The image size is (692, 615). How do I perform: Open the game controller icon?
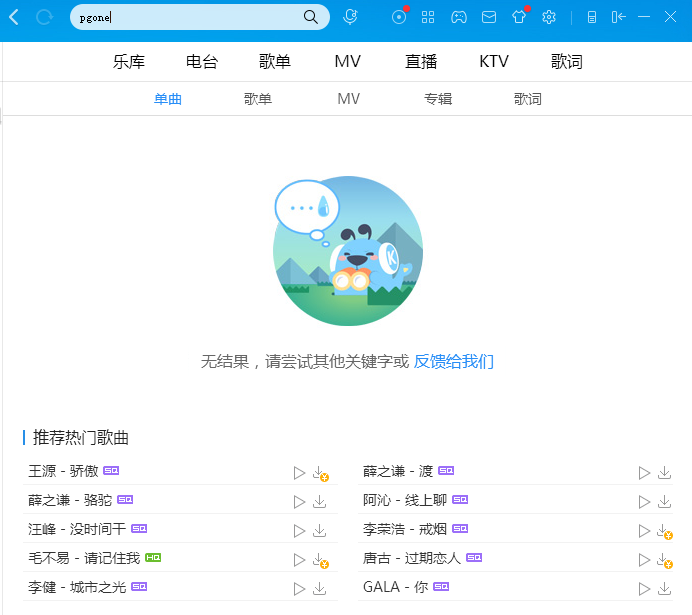click(x=459, y=17)
